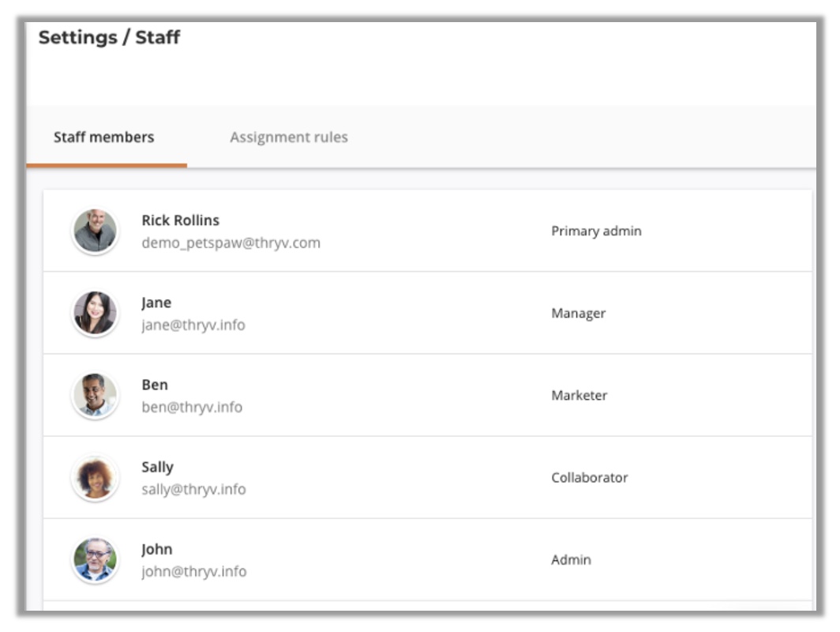Switch to the Assignment rules tab

click(x=288, y=137)
